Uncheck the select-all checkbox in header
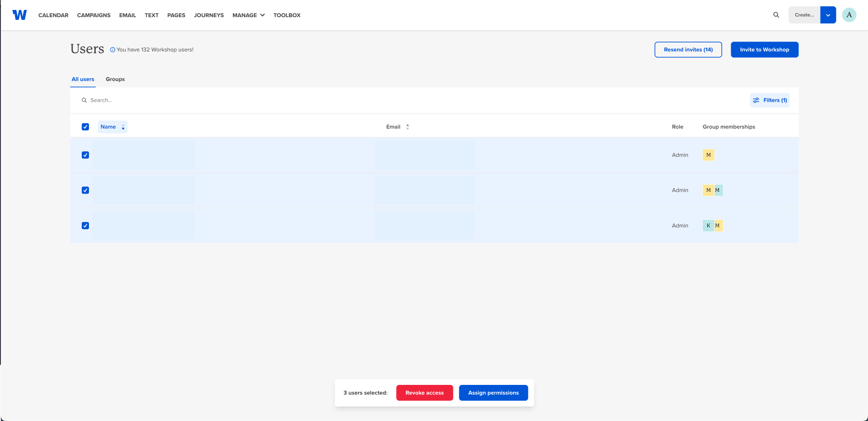868x421 pixels. (x=85, y=127)
